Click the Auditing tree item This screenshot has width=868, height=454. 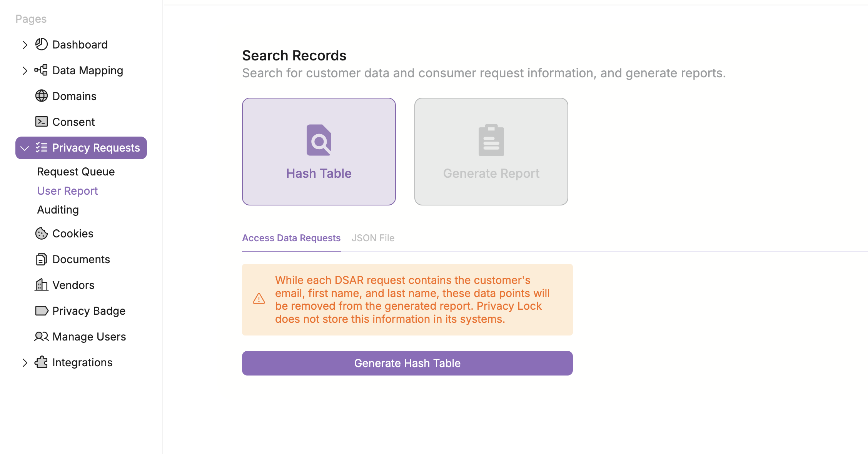click(57, 210)
